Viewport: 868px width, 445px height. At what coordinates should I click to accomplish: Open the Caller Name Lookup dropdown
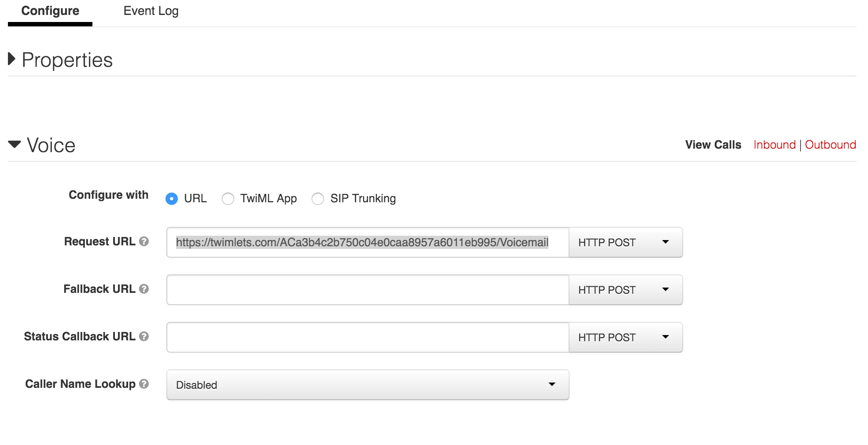(368, 385)
